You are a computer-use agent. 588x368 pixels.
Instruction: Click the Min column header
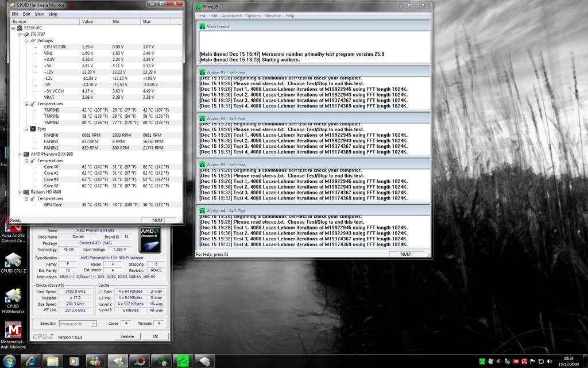(126, 21)
